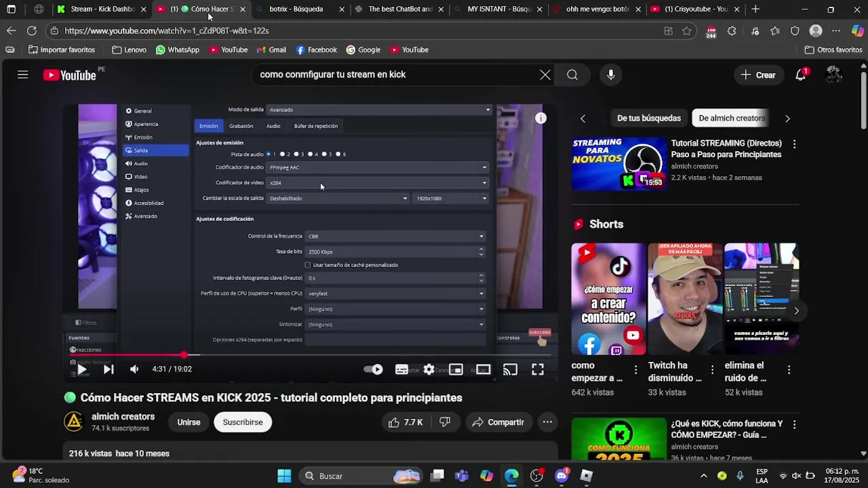This screenshot has height=488, width=868.
Task: Toggle video subtitles
Action: tap(401, 369)
